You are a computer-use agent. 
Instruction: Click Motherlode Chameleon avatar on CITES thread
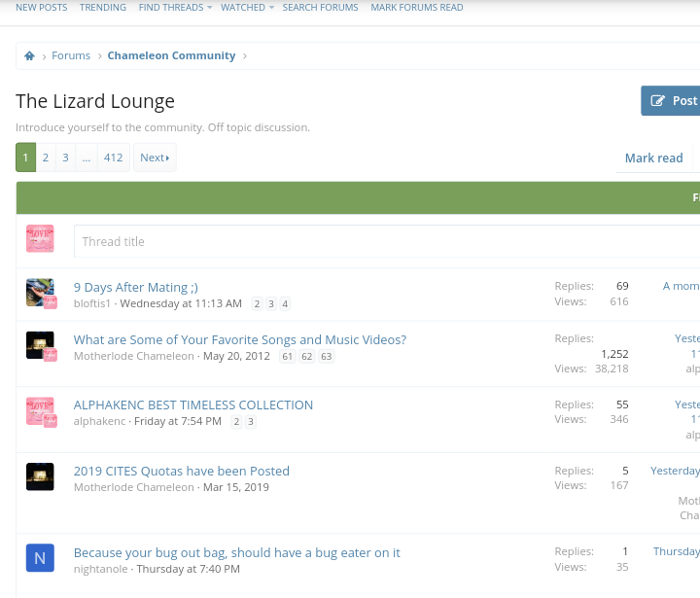point(40,476)
